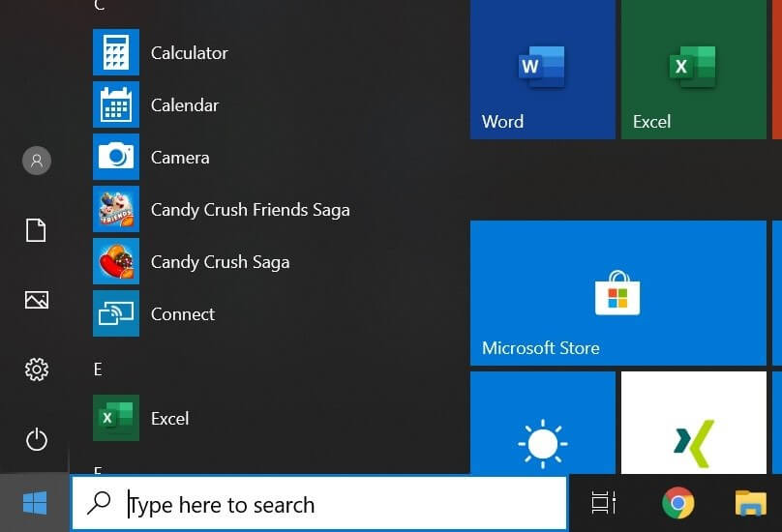Screen dimensions: 782x532
Task: Open Task View on taskbar
Action: (604, 503)
